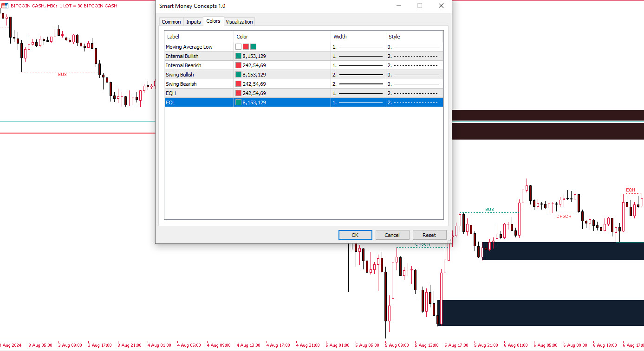The width and height of the screenshot is (644, 351).
Task: Close the Smart Money Concepts dialog
Action: coord(441,6)
